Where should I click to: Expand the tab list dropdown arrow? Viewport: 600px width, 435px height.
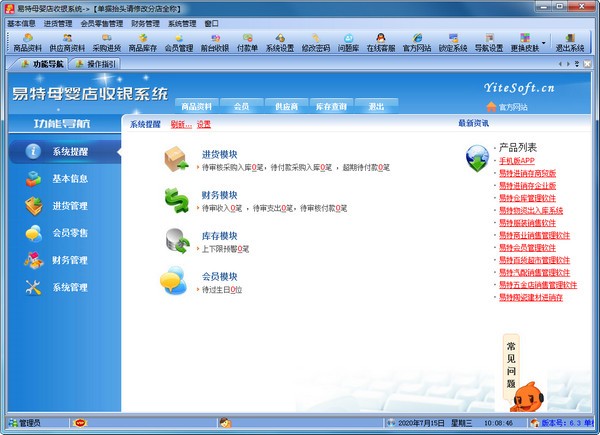[577, 64]
